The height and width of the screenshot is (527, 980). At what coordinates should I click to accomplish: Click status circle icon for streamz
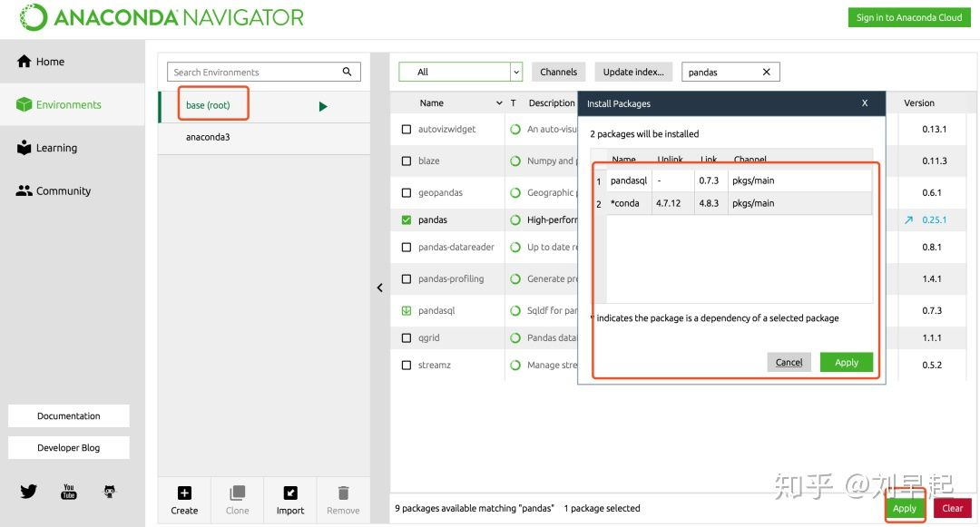515,366
